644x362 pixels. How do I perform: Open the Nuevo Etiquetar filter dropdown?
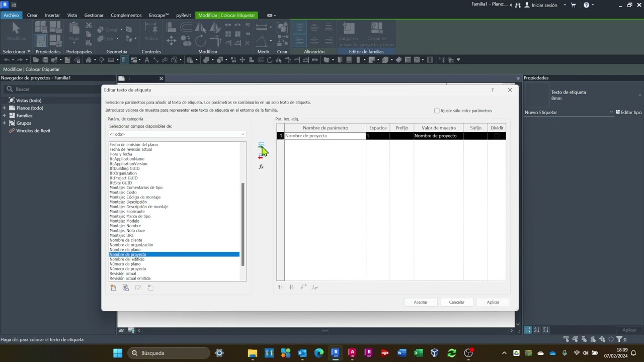pos(569,112)
